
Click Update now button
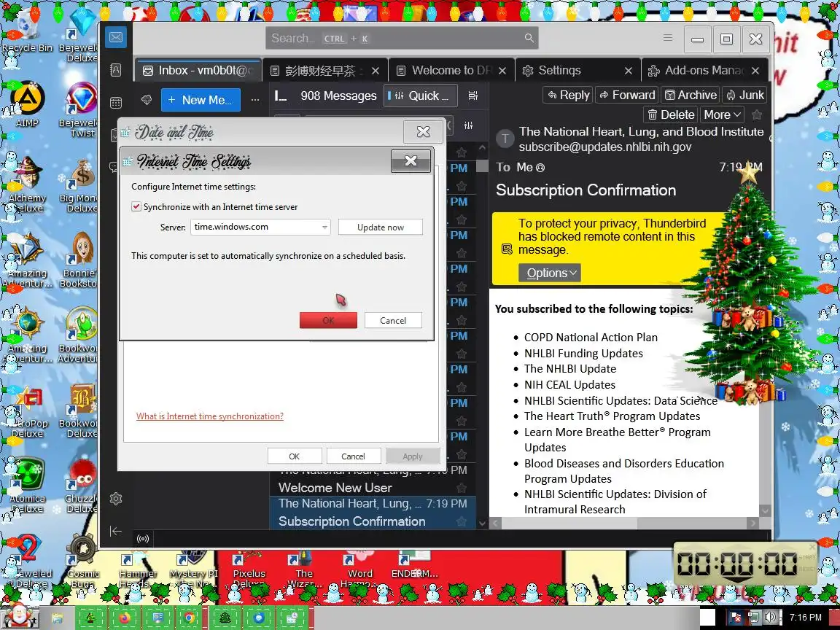pyautogui.click(x=381, y=227)
